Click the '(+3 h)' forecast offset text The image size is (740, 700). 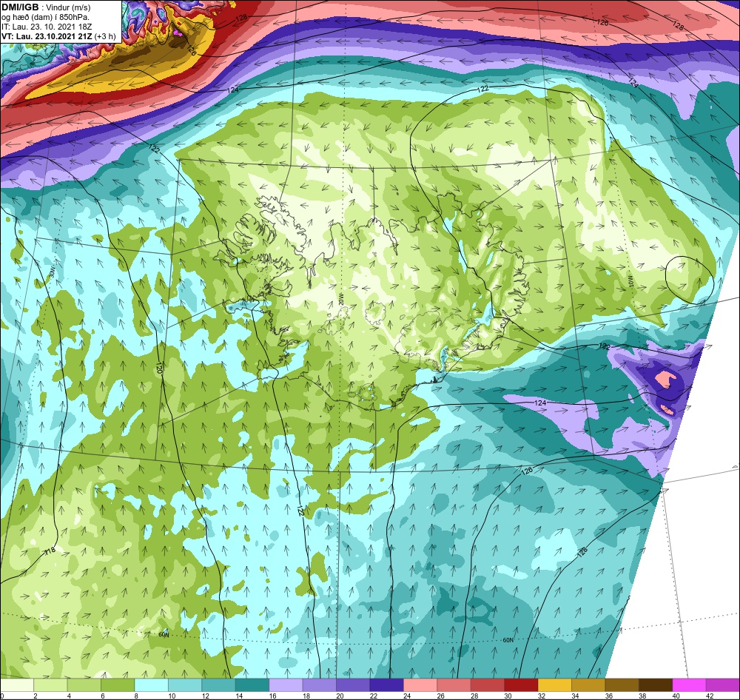point(105,36)
